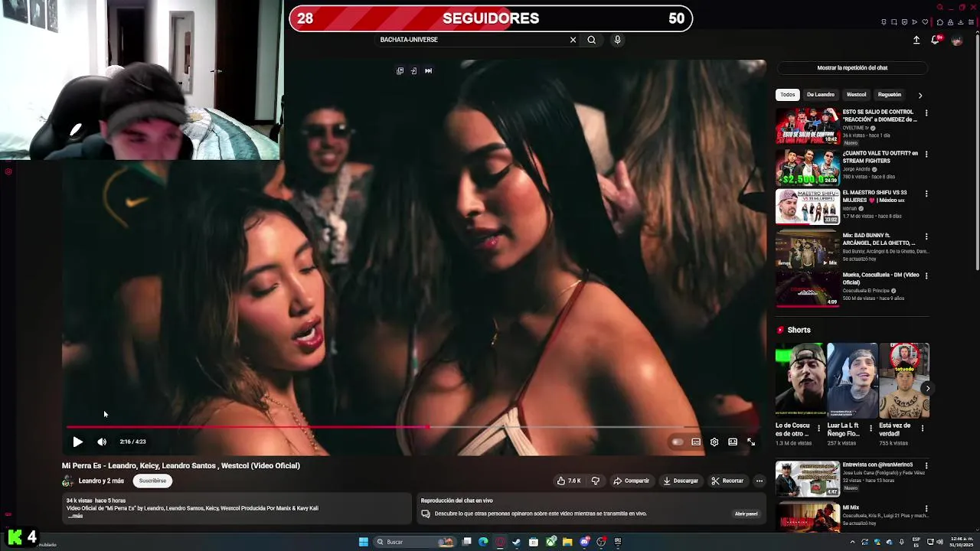Click Abrir panel for live chat replay

(746, 514)
